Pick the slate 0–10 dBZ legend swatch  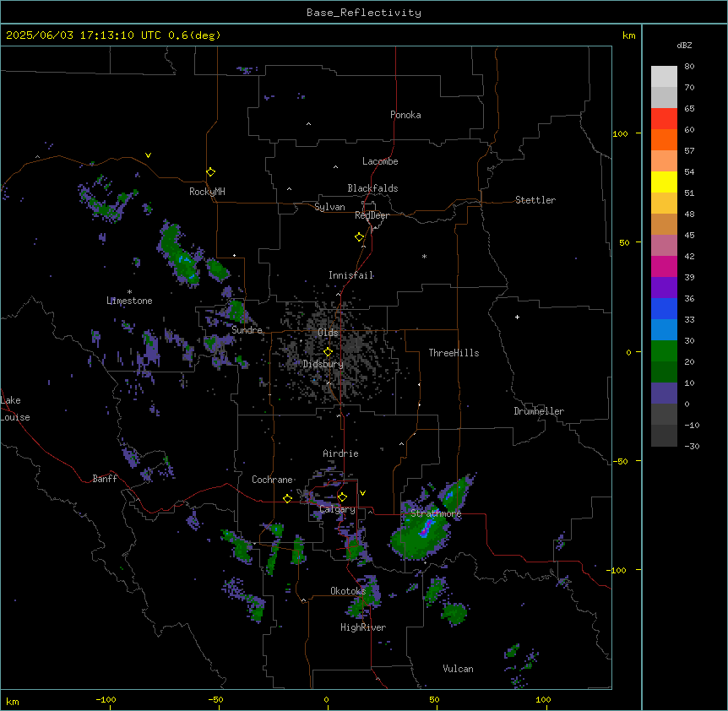point(664,393)
